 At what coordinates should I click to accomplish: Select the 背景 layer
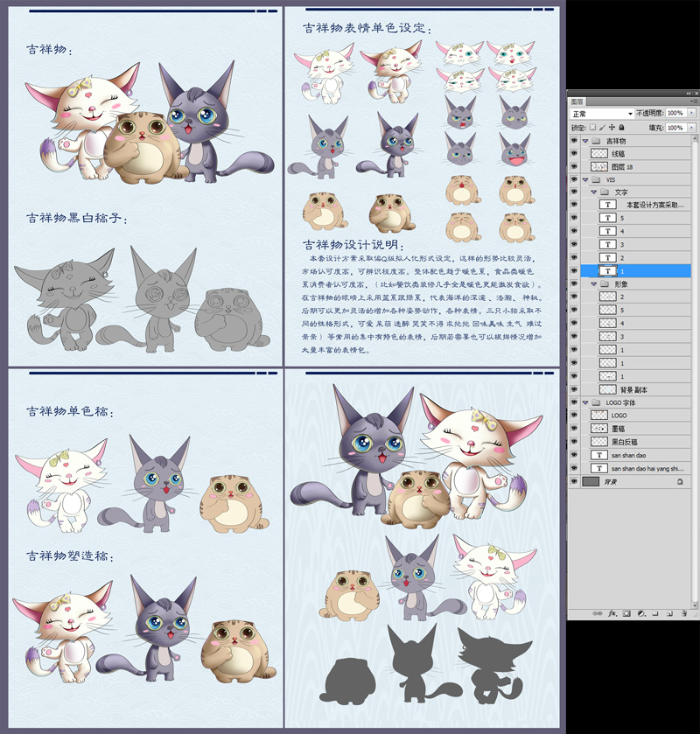coord(636,481)
